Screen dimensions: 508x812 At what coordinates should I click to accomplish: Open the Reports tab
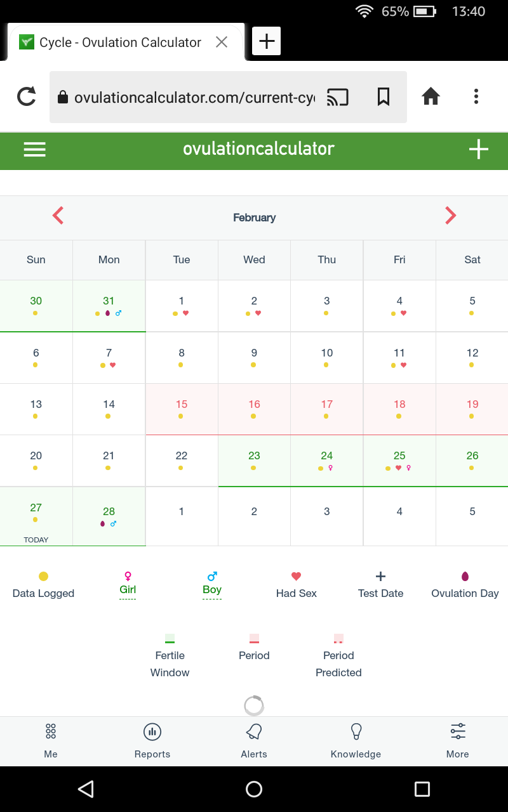(152, 740)
